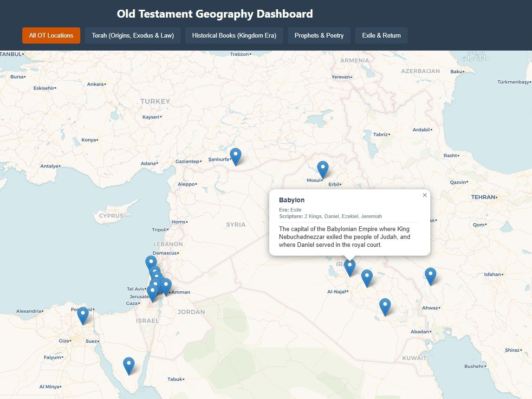532x399 pixels.
Task: Click the Babylon description text in popup
Action: coord(344,237)
